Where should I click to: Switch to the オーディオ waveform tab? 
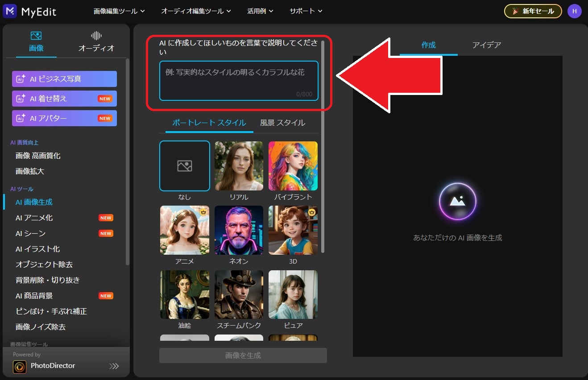point(96,42)
